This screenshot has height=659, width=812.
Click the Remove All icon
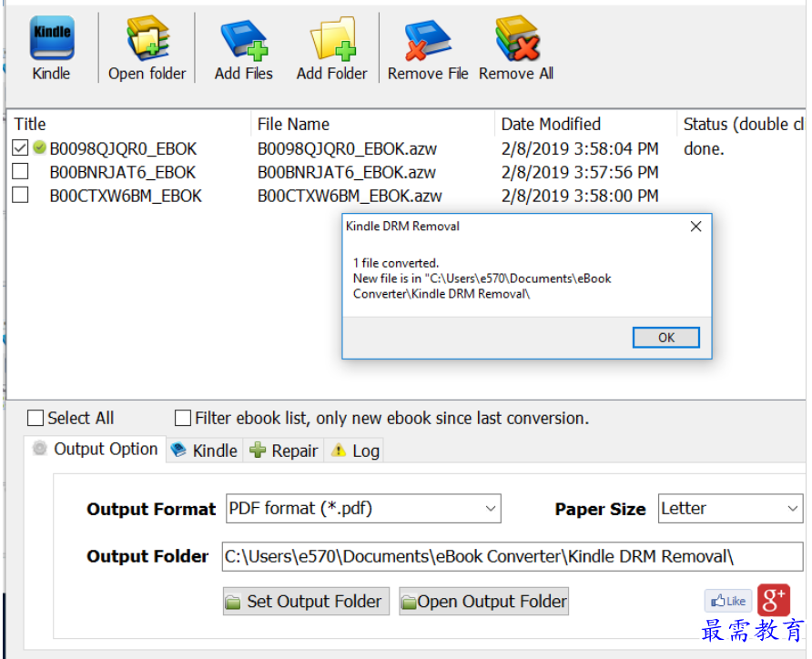pyautogui.click(x=517, y=38)
